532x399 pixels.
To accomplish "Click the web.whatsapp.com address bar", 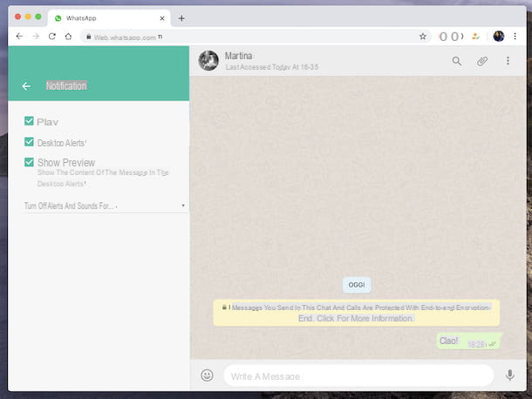I will point(256,37).
